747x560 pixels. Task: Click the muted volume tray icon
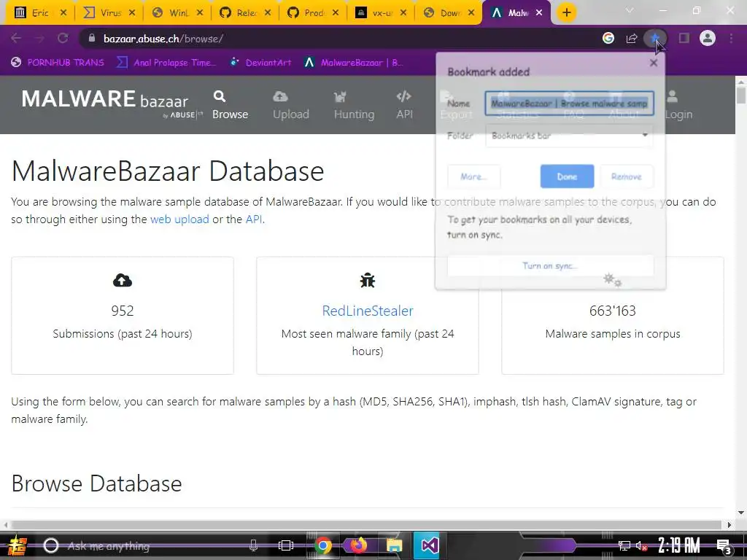coord(641,545)
